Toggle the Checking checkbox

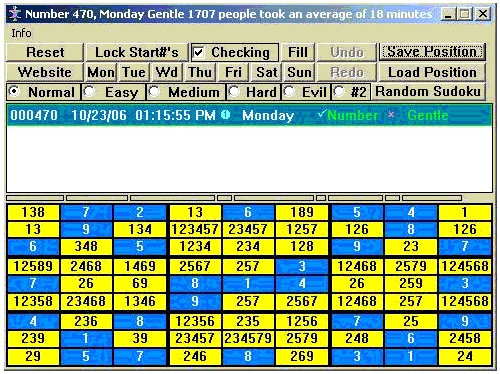pyautogui.click(x=199, y=52)
